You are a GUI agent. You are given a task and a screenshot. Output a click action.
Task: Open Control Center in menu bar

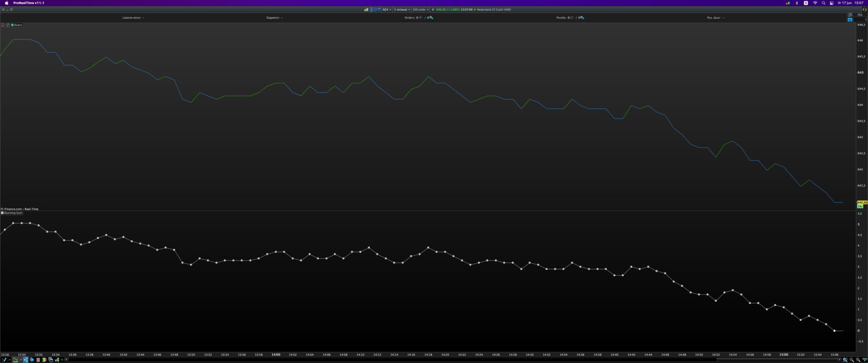832,3
